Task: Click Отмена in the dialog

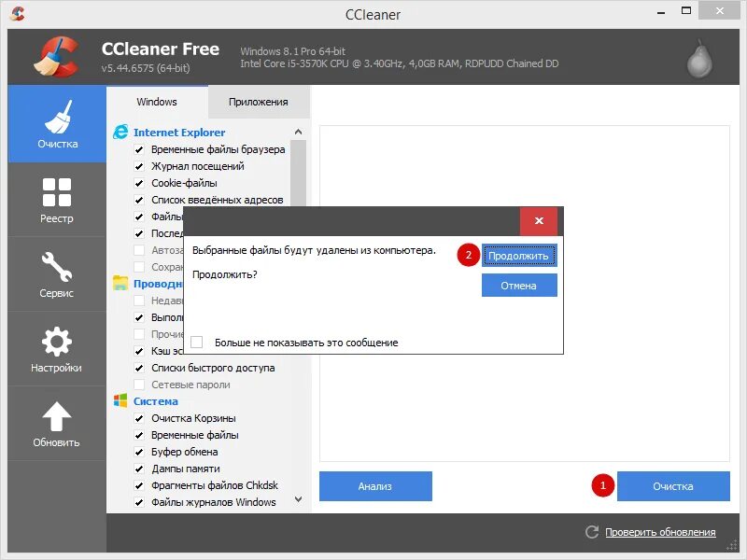Action: click(519, 286)
